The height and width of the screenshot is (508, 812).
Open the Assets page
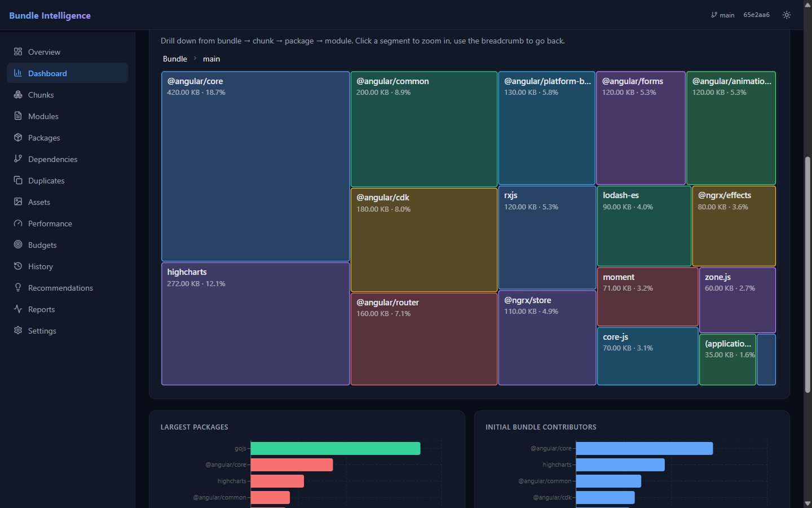point(67,202)
